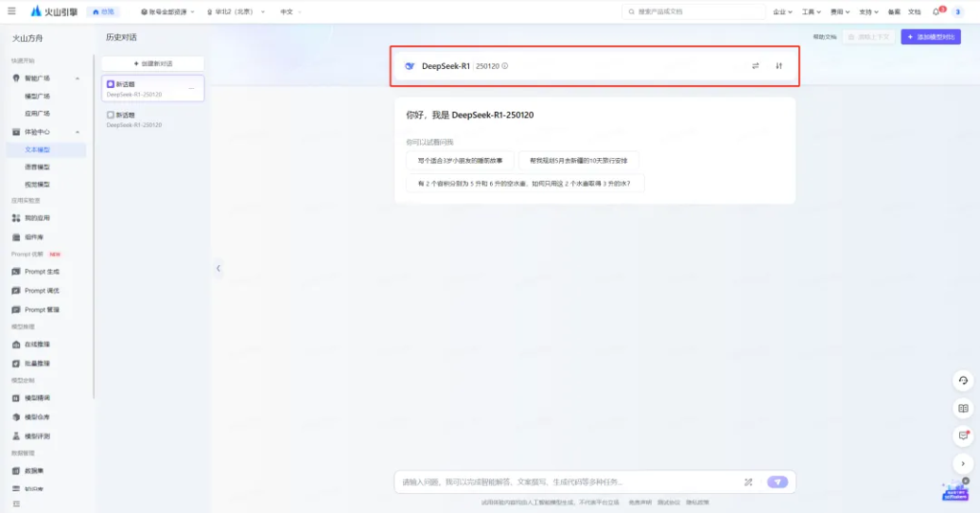Open 在线推理 in the sidebar
The width and height of the screenshot is (980, 513).
tap(37, 345)
